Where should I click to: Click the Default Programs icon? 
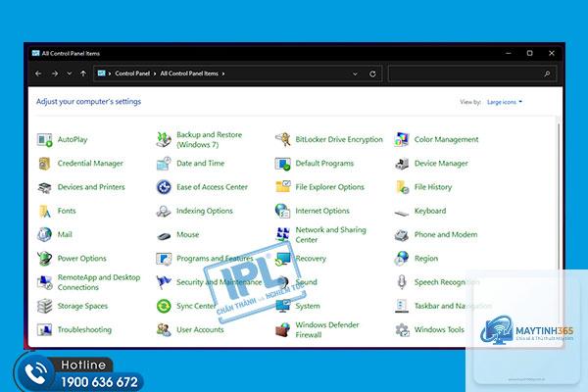click(282, 164)
